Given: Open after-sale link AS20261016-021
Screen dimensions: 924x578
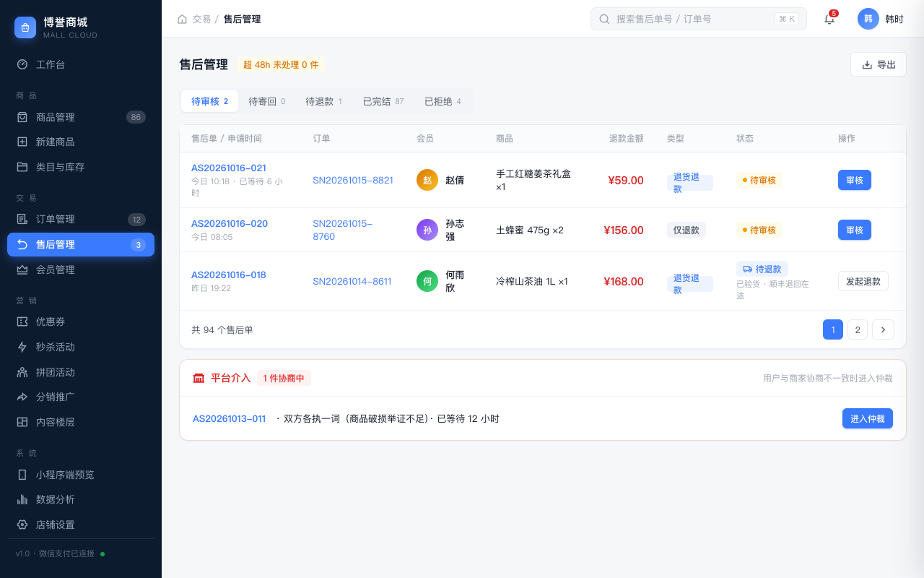Looking at the screenshot, I should click(x=229, y=168).
